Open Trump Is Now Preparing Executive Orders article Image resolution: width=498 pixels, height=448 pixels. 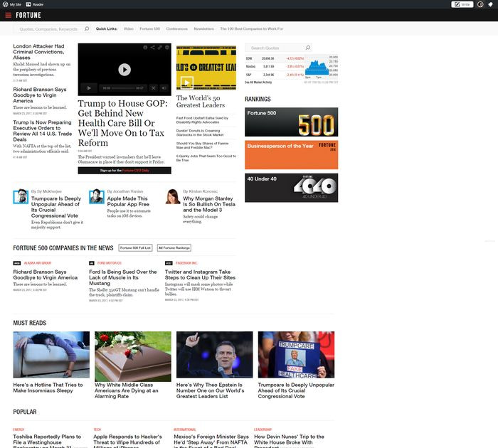point(43,131)
